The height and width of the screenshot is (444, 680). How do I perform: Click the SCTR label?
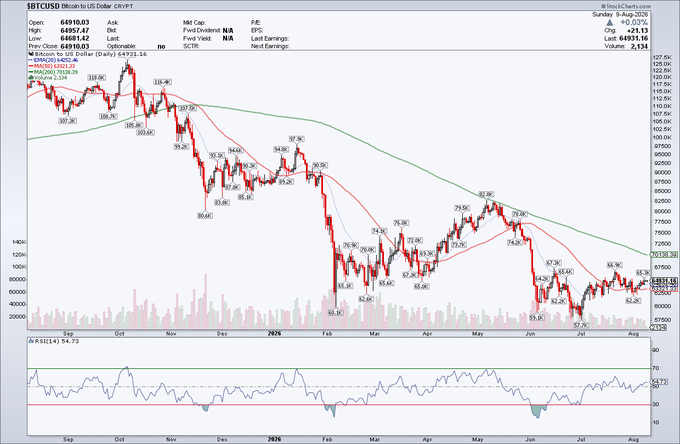(x=191, y=46)
